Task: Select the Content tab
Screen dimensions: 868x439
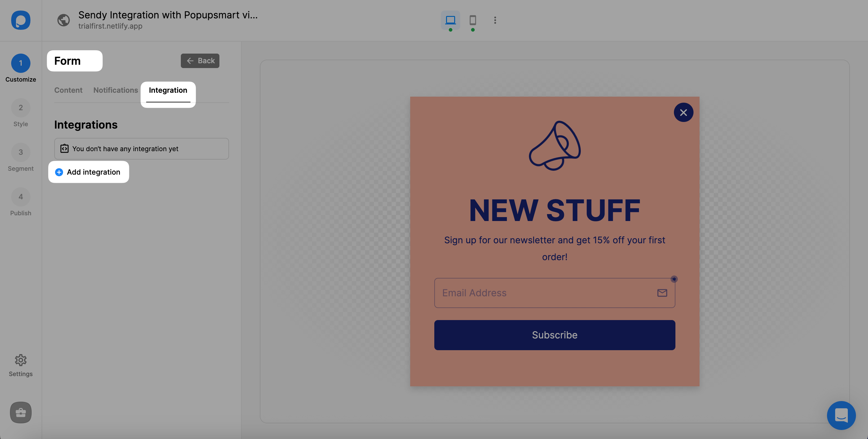Action: [x=68, y=90]
